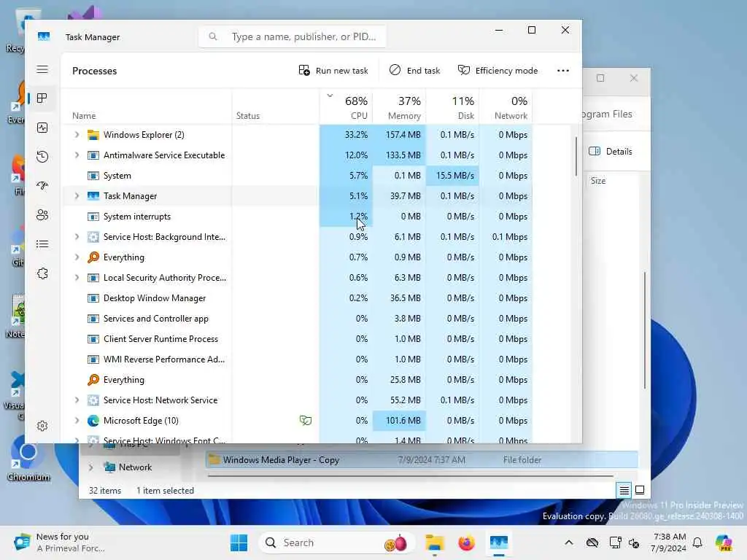747x560 pixels.
Task: Select the Windows Media Player - Copy folder
Action: pos(422,460)
